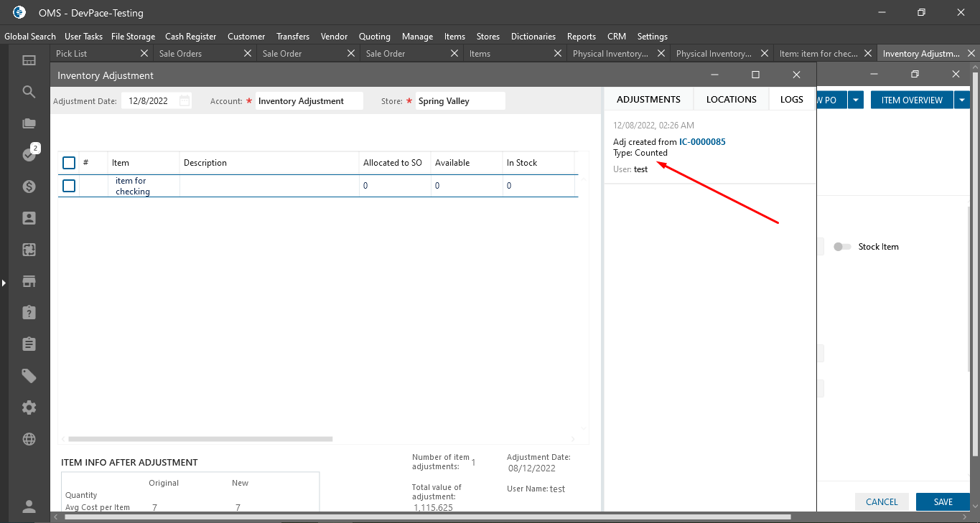Viewport: 980px width, 523px height.
Task: Click the Save button
Action: 943,501
